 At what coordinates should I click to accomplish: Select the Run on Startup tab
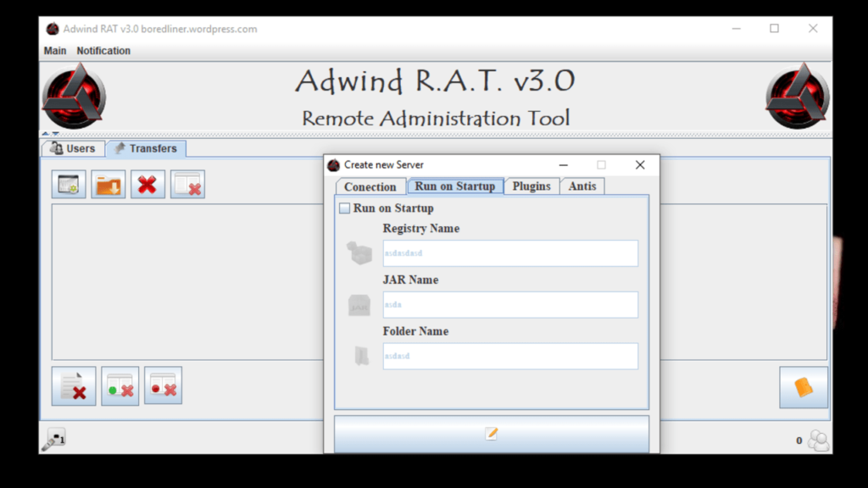point(455,186)
